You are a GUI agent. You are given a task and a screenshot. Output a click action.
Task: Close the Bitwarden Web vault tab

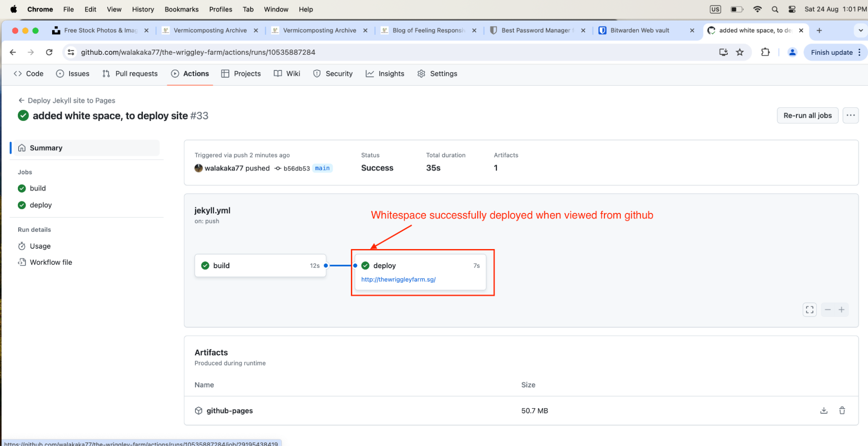point(692,30)
